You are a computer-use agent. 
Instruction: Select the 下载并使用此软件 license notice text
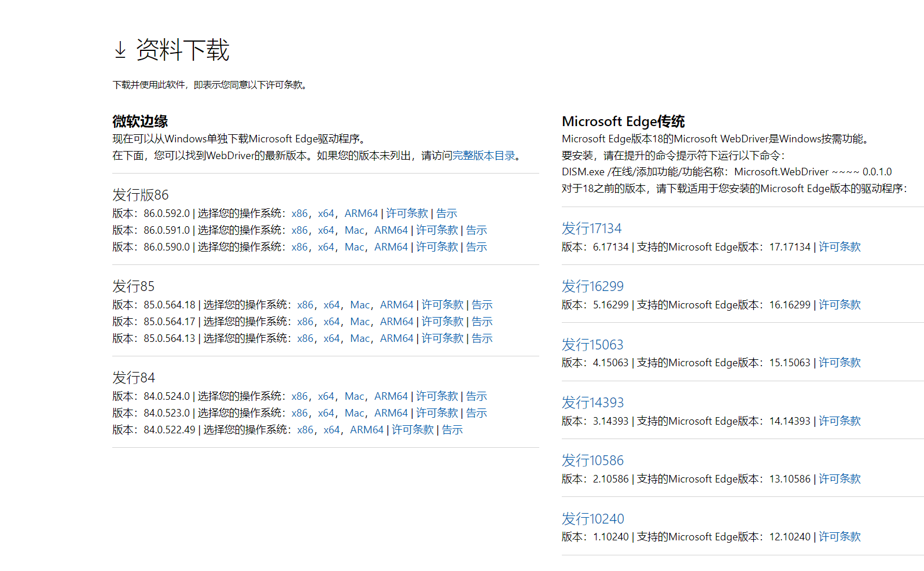pyautogui.click(x=211, y=85)
